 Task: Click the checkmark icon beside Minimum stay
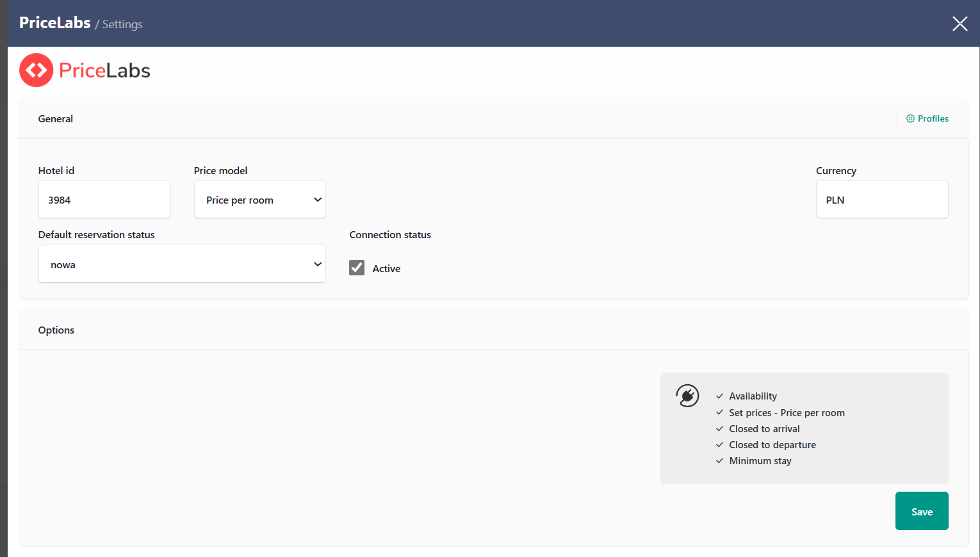click(x=719, y=461)
